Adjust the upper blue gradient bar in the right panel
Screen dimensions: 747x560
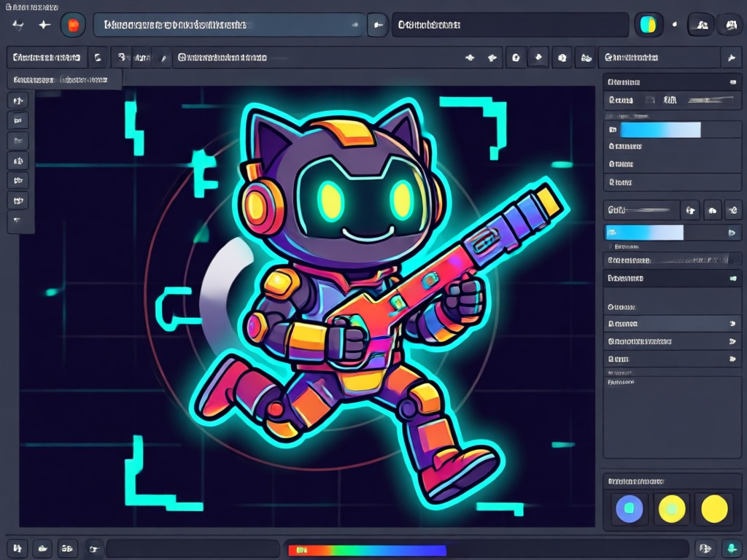click(659, 130)
